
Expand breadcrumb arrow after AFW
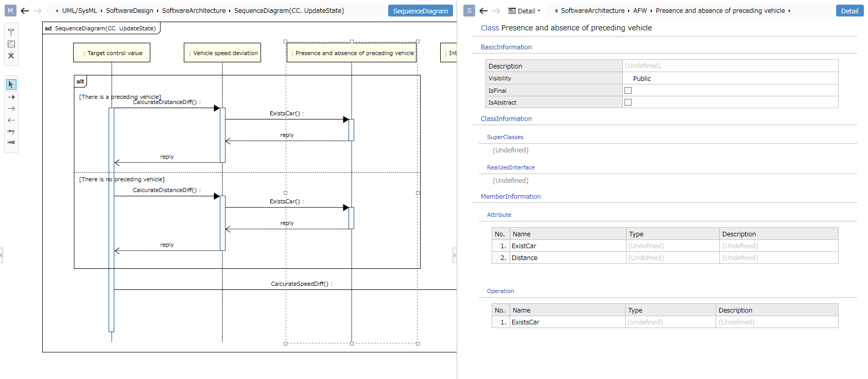click(651, 11)
